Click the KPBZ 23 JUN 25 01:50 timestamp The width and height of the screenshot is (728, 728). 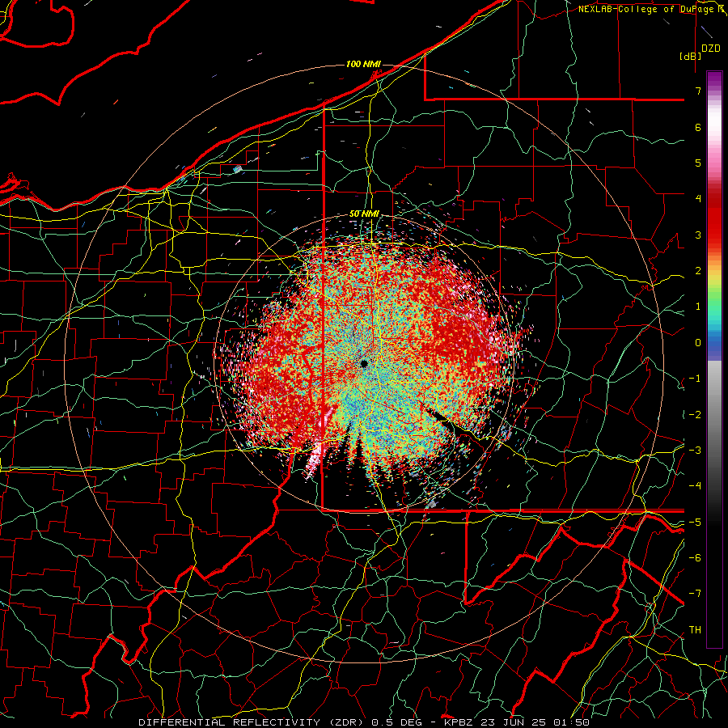pos(517,722)
